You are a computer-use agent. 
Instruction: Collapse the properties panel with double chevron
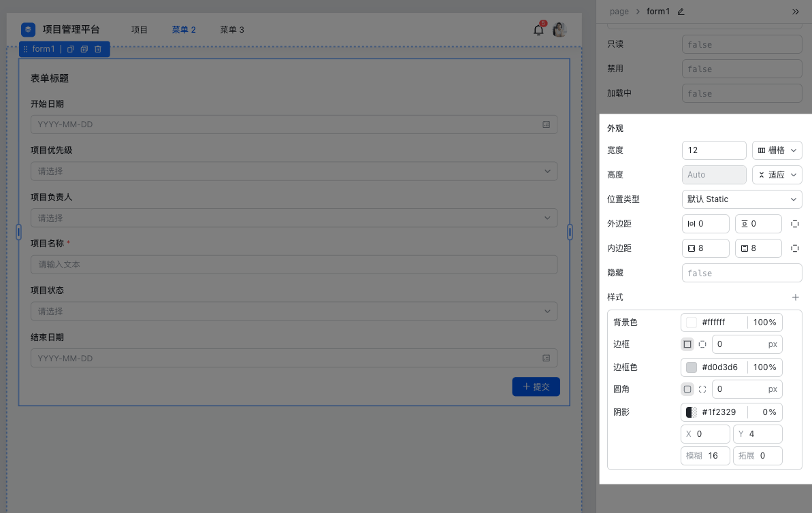[x=796, y=12]
